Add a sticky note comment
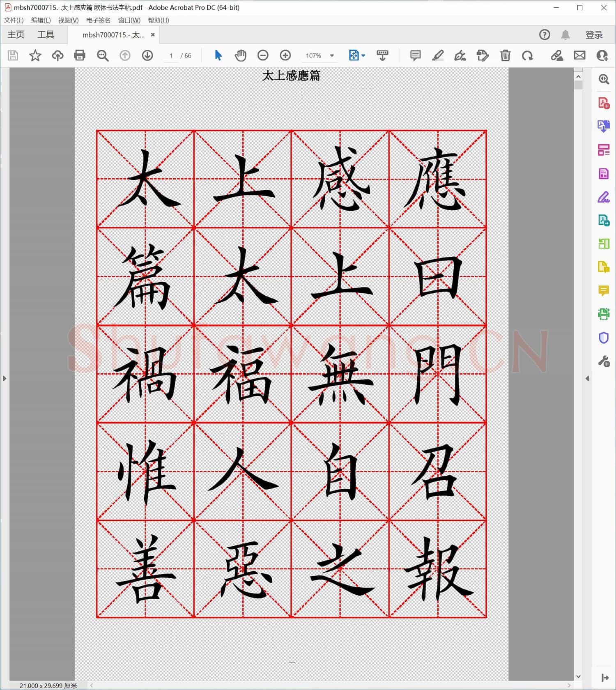This screenshot has height=690, width=616. [x=415, y=55]
